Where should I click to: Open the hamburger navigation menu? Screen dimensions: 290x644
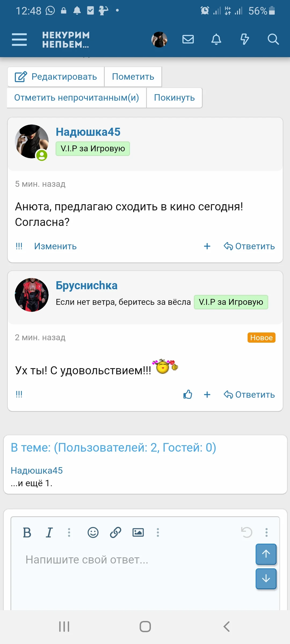pos(19,39)
